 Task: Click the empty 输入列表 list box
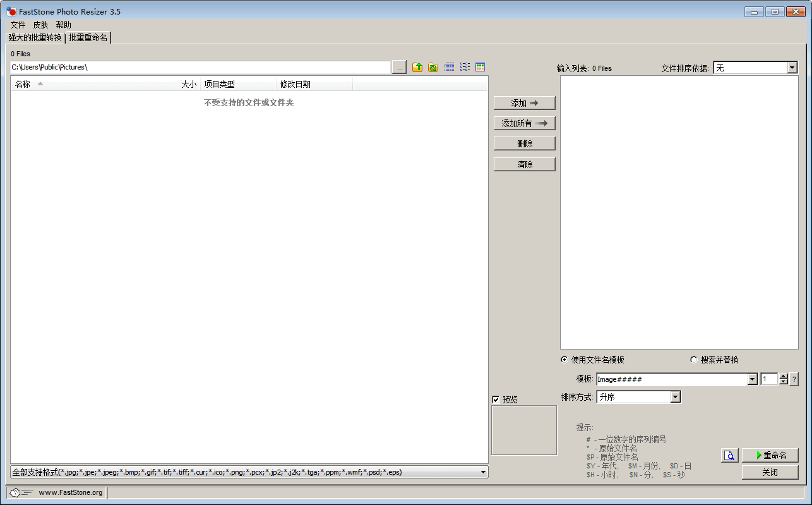pyautogui.click(x=679, y=212)
